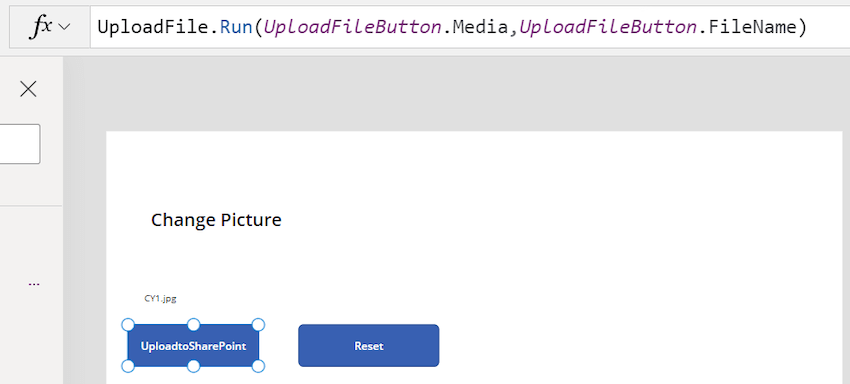The width and height of the screenshot is (850, 384).
Task: Close the left panel with X
Action: [x=28, y=89]
